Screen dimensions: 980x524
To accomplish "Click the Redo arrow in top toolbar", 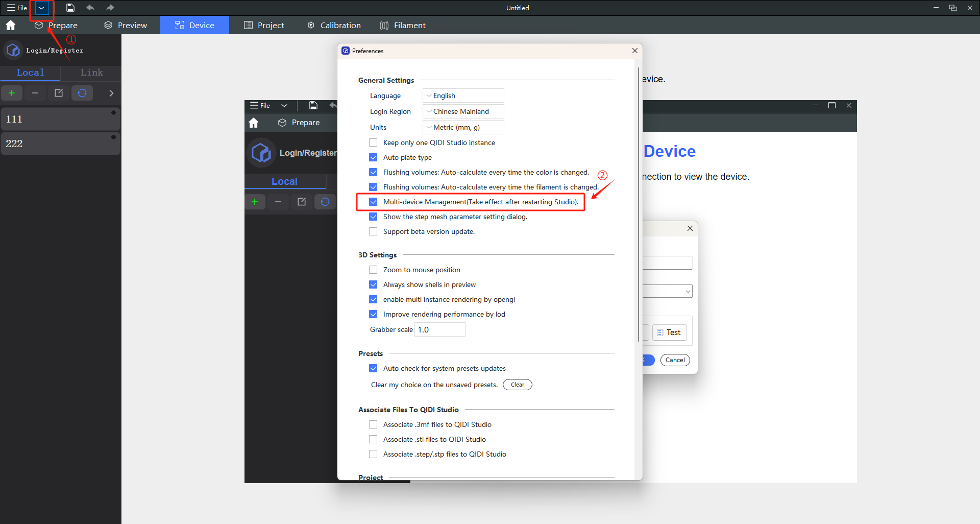I will [110, 8].
